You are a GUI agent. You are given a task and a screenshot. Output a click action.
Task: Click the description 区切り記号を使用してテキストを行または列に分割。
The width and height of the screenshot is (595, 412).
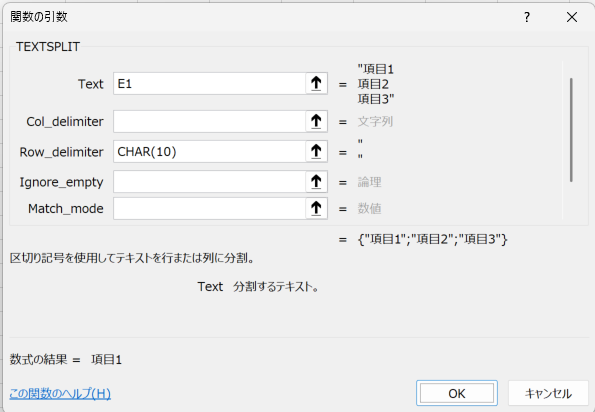132,258
